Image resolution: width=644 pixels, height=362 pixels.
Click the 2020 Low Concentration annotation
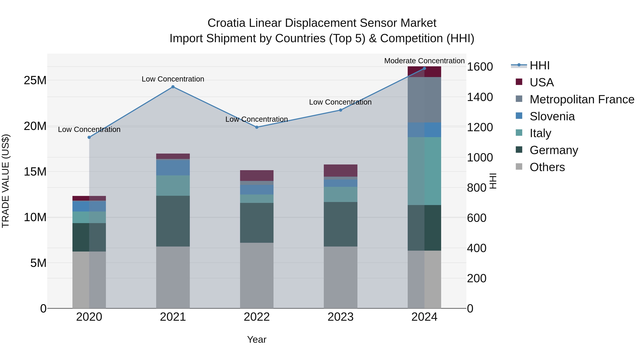pos(89,129)
